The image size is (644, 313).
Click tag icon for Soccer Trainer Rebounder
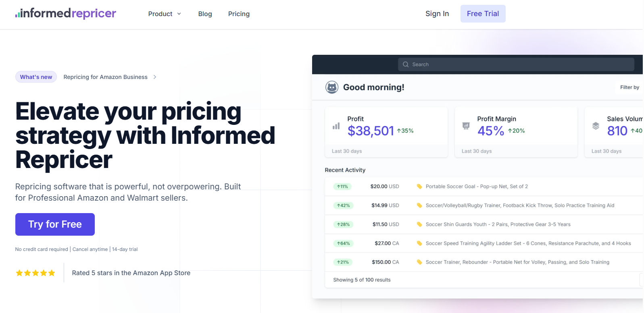point(419,262)
